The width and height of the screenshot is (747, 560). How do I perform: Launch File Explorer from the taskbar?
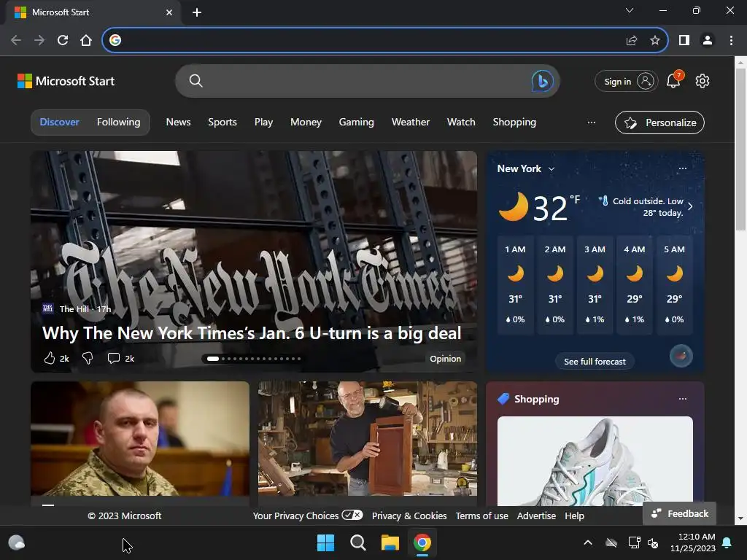(390, 542)
